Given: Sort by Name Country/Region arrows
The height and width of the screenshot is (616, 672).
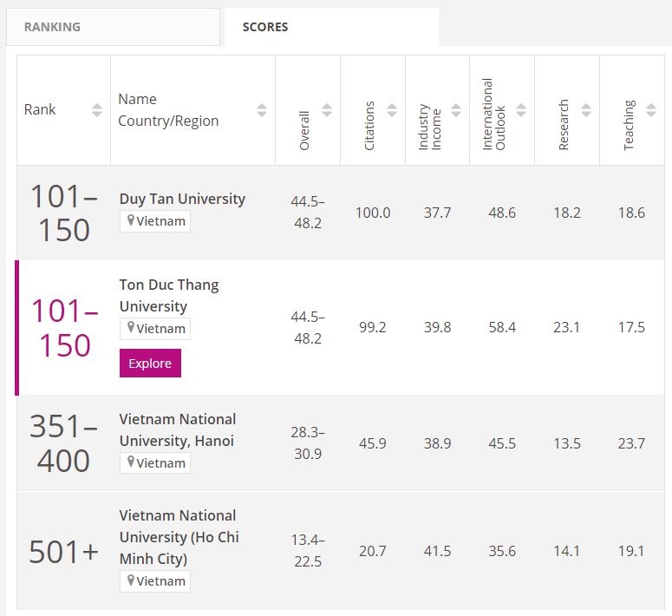Looking at the screenshot, I should [x=262, y=110].
